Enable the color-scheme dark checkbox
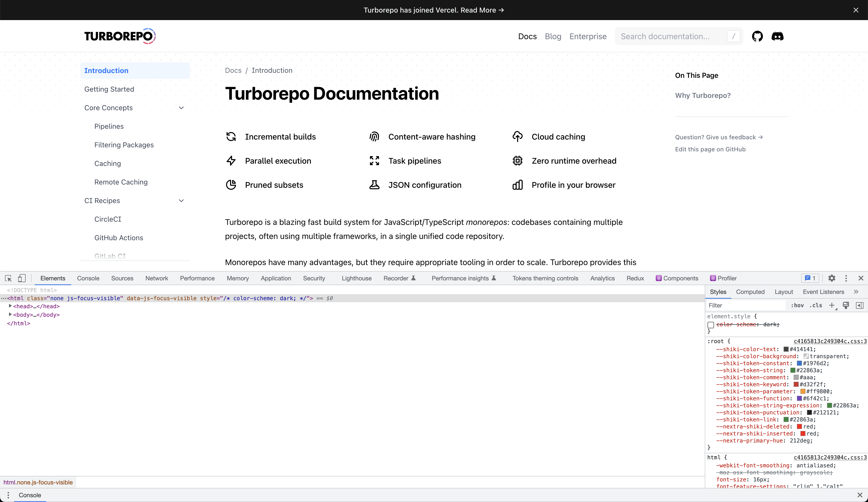The width and height of the screenshot is (868, 502). point(711,325)
